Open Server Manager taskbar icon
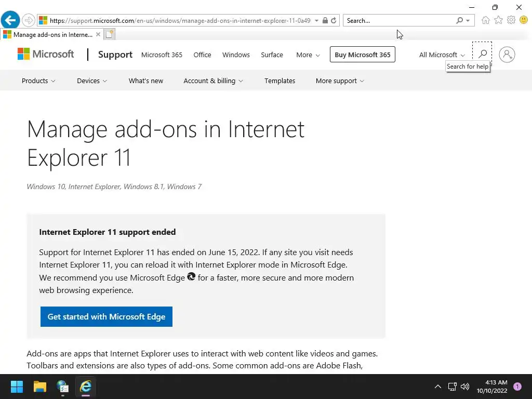Viewport: 532px width, 399px height. click(x=63, y=387)
